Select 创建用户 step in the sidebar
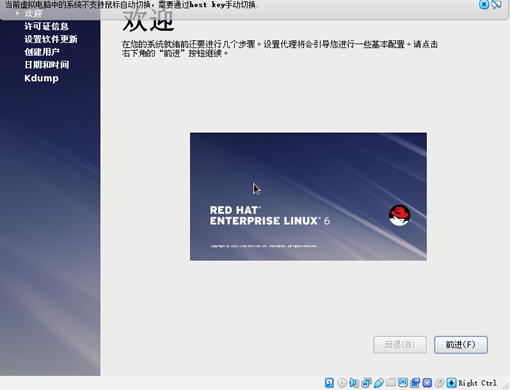This screenshot has height=390, width=510. pyautogui.click(x=42, y=52)
